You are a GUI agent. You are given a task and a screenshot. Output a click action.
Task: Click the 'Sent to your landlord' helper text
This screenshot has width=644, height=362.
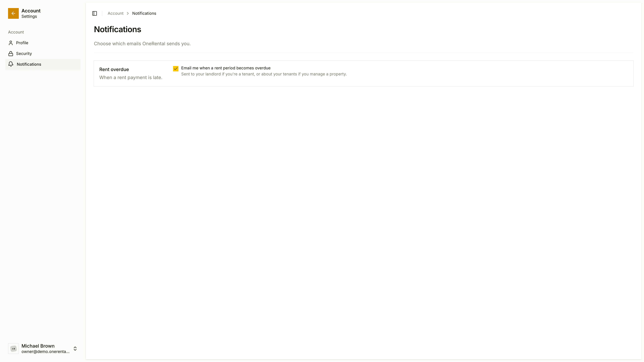(264, 74)
